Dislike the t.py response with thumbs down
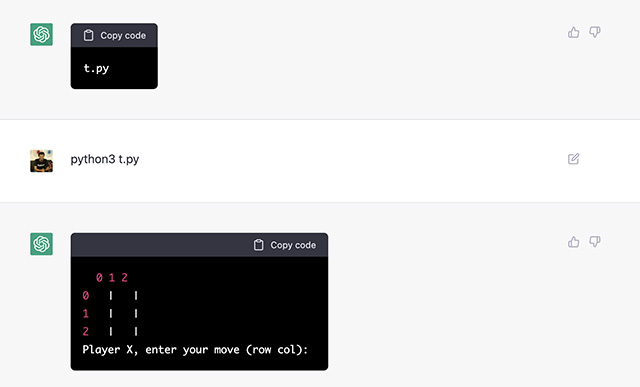 (595, 32)
